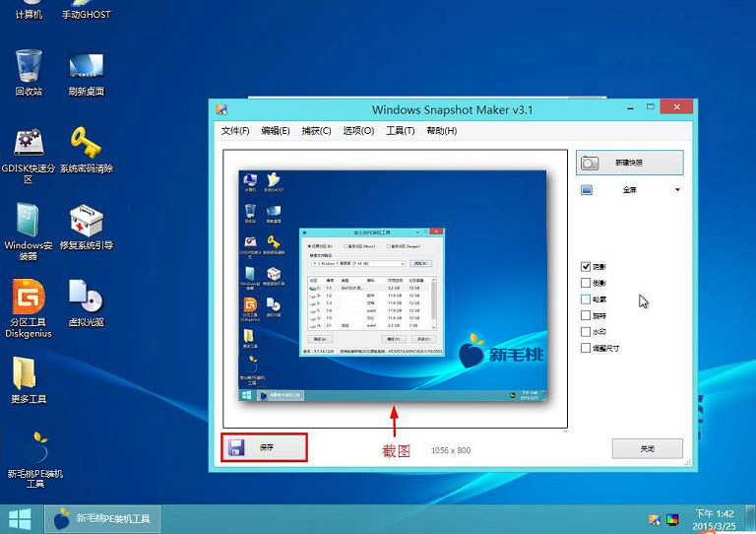This screenshot has height=534, width=756.
Task: Click the 新毛桃PE装机工具 taskbar button
Action: (x=102, y=519)
